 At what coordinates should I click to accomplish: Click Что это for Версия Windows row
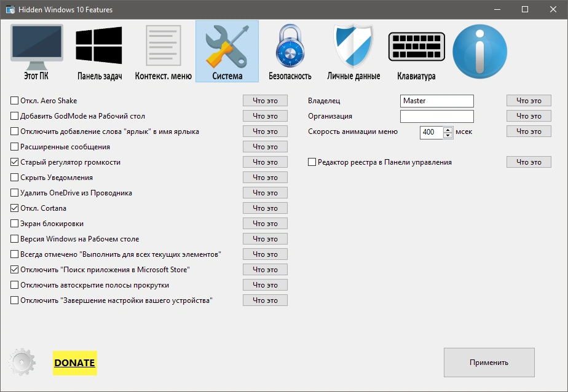pos(265,239)
